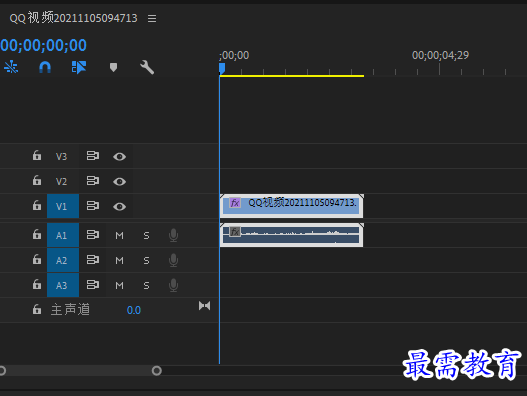The width and height of the screenshot is (527, 396).
Task: Toggle the Snap magnet icon
Action: point(45,67)
